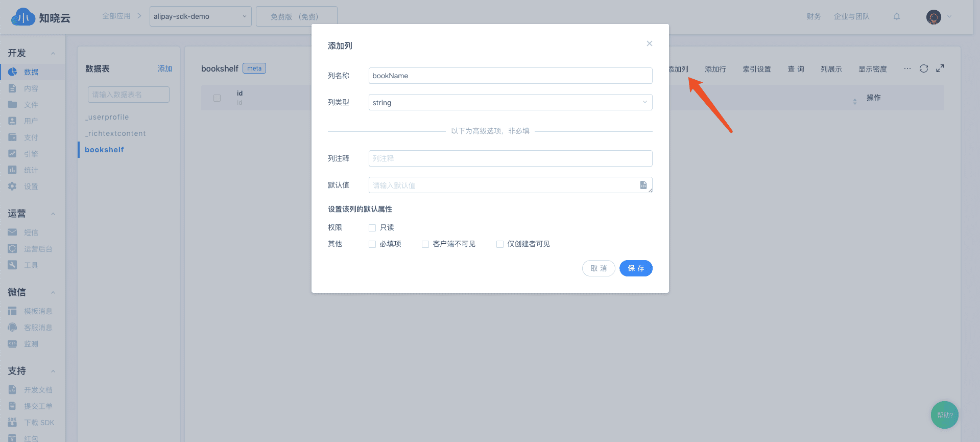Click the refresh table icon
The height and width of the screenshot is (442, 980).
[x=924, y=68]
